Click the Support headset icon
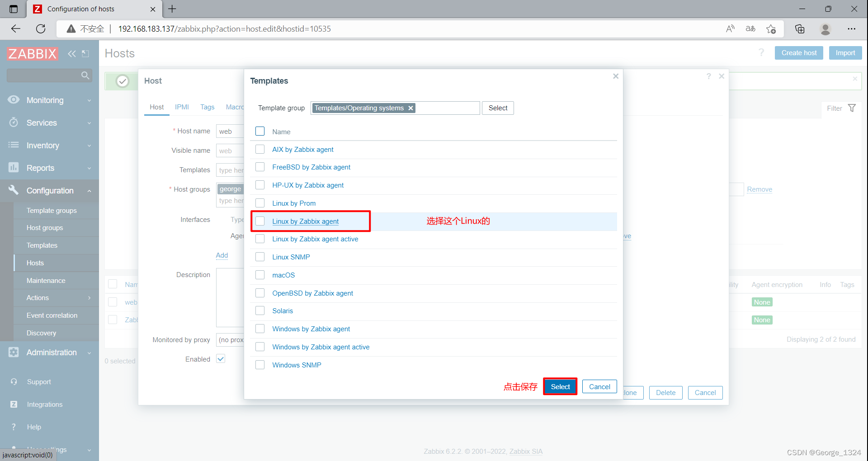The image size is (868, 461). point(14,382)
